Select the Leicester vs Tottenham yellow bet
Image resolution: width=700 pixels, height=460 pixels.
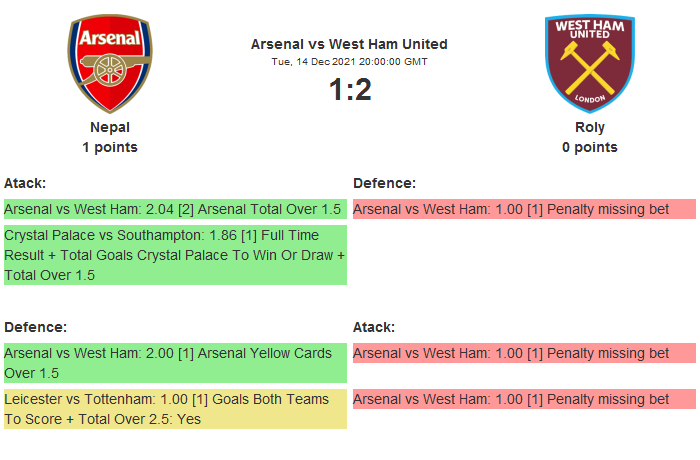174,409
